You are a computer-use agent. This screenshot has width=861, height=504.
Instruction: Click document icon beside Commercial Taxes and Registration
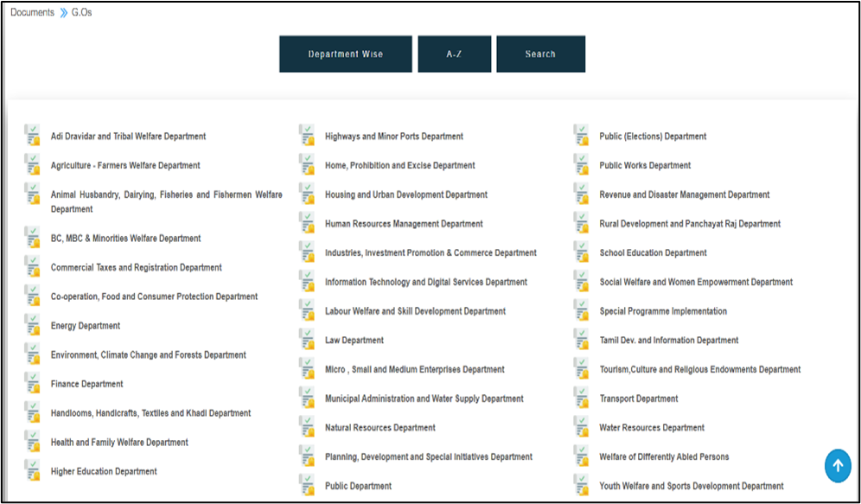pyautogui.click(x=32, y=266)
